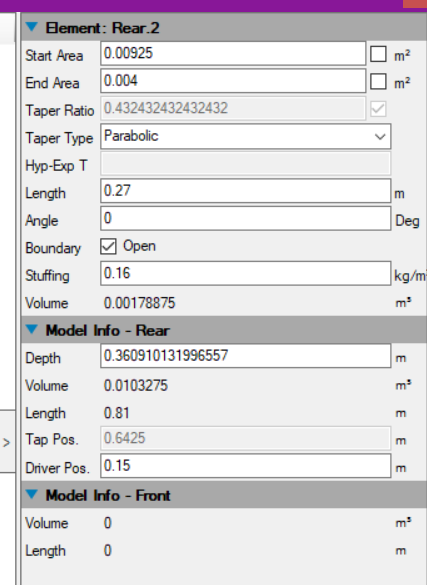Click the Tap Pos. field
This screenshot has height=585, width=427.
[x=245, y=438]
